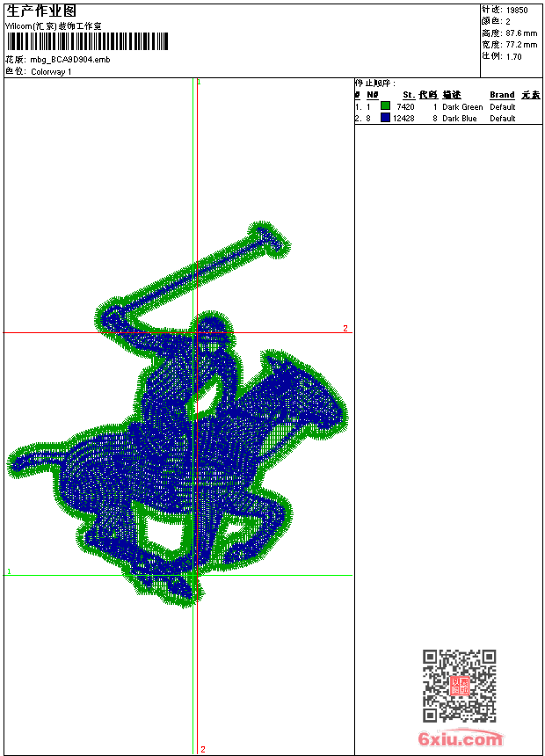Click the polo rider embroidery design
Screen dimensions: 545x756
177,414
